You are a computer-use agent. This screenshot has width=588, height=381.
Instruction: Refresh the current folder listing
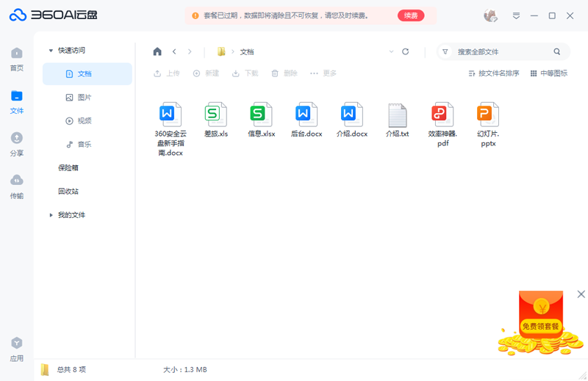405,51
